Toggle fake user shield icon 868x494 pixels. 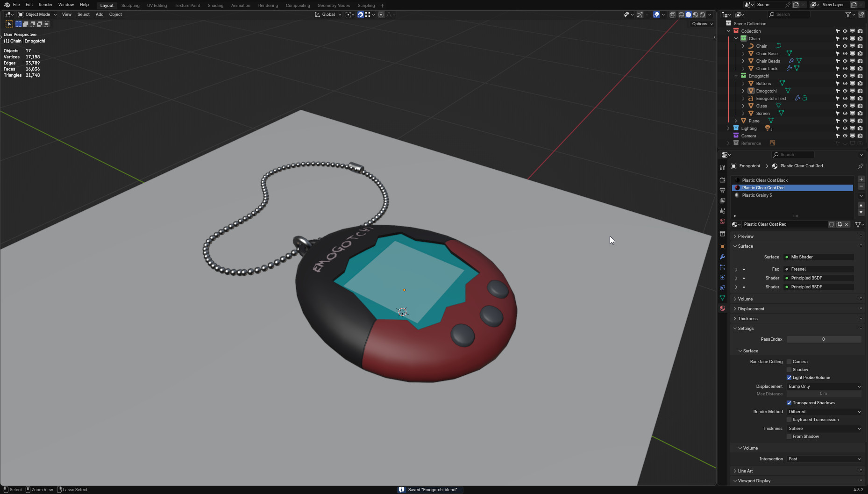click(x=832, y=224)
